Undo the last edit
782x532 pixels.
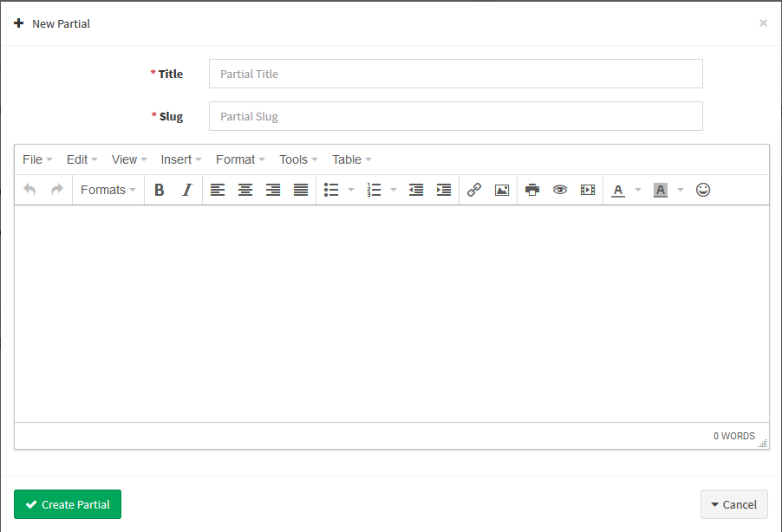point(30,190)
